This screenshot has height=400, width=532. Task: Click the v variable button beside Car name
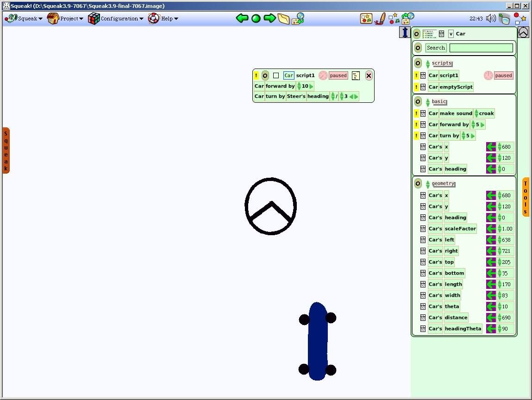point(451,34)
